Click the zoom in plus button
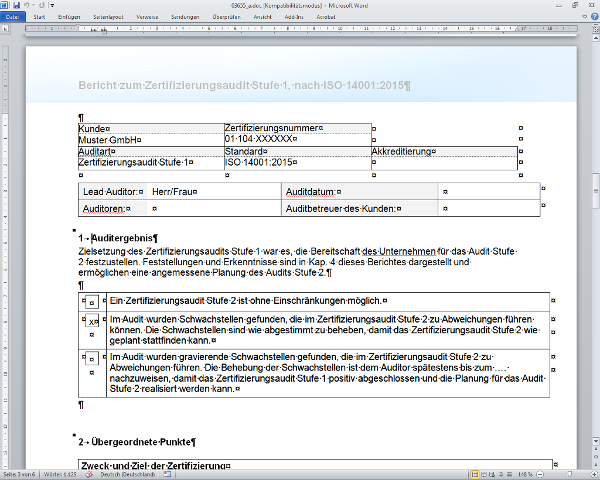 tap(593, 473)
